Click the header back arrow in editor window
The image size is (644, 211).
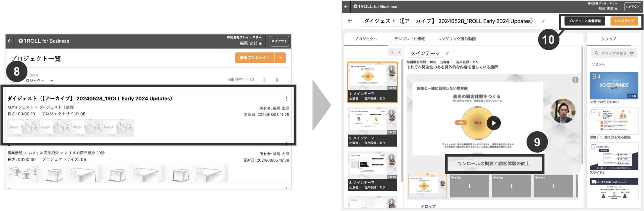[346, 6]
